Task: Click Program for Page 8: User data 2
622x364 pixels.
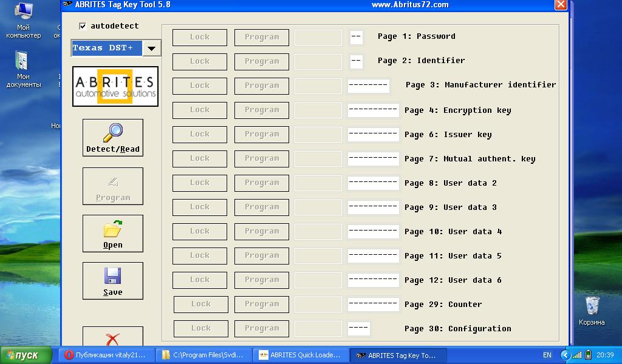Action: point(261,183)
